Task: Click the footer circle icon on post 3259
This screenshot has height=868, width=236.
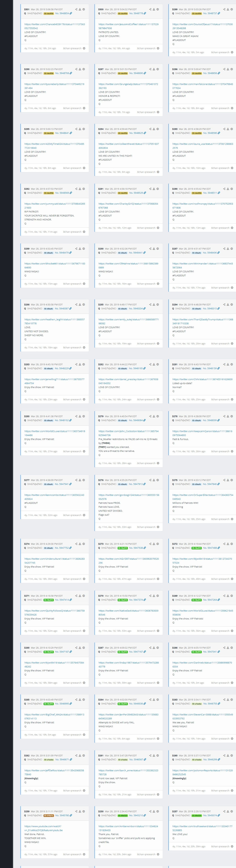Action: pyautogui.click(x=84, y=854)
